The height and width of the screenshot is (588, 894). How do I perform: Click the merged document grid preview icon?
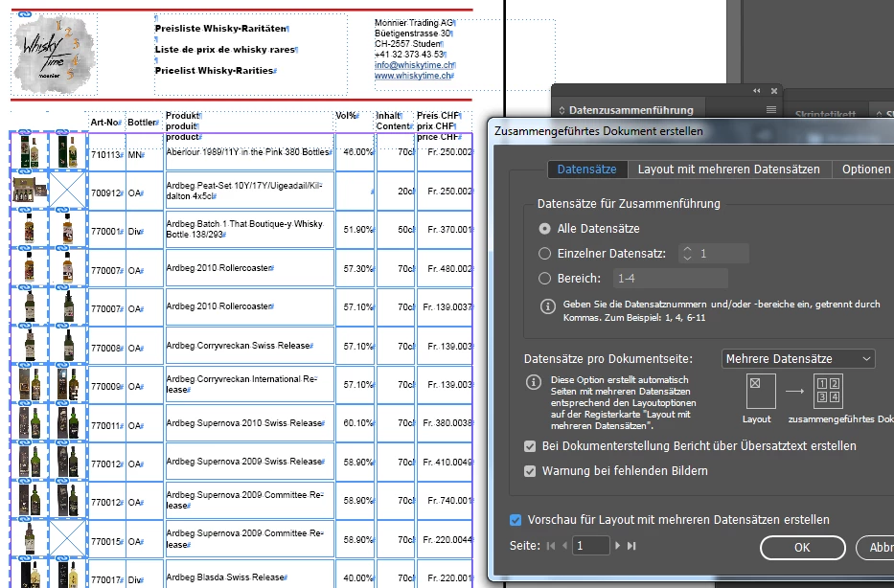(x=828, y=391)
